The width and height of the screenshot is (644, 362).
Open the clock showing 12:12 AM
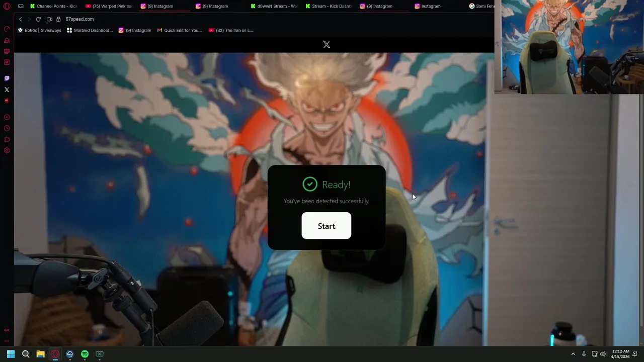point(621,354)
